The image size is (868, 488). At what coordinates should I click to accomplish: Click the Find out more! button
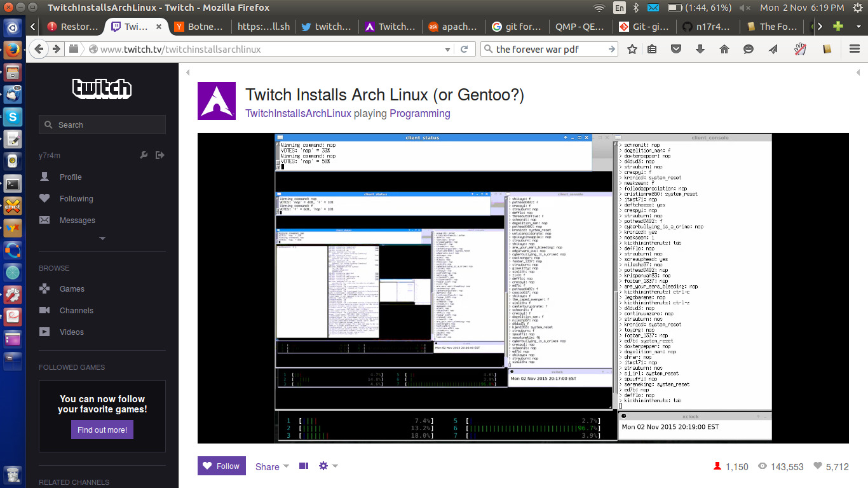click(x=102, y=430)
